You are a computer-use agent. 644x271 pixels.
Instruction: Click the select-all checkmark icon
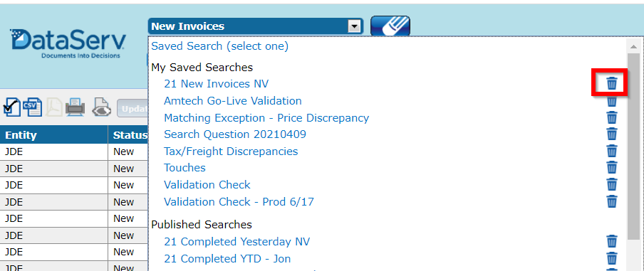[11, 108]
